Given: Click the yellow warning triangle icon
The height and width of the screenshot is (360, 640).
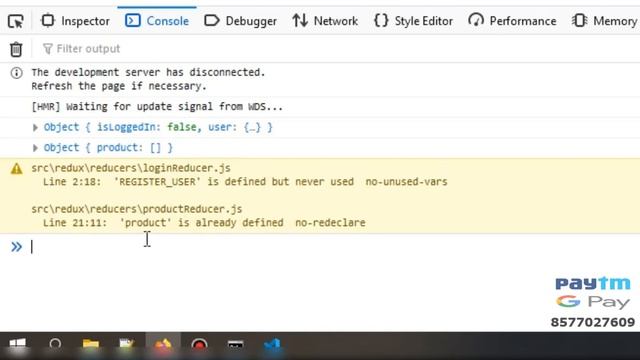Looking at the screenshot, I should [x=16, y=169].
